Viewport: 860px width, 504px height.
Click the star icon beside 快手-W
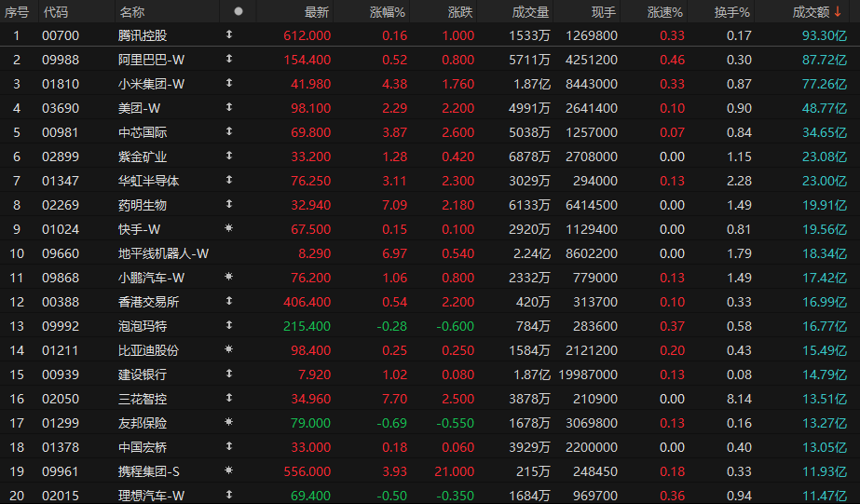click(229, 228)
